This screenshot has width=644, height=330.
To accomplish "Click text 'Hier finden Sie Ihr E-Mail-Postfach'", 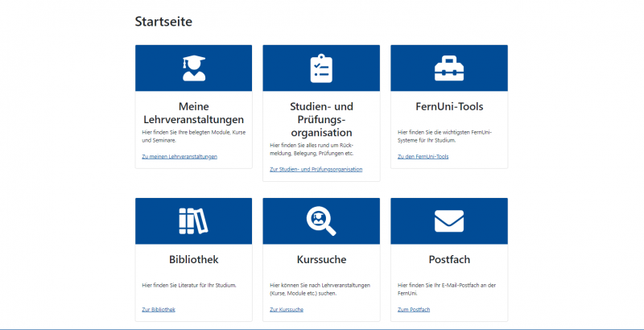I will tap(446, 290).
